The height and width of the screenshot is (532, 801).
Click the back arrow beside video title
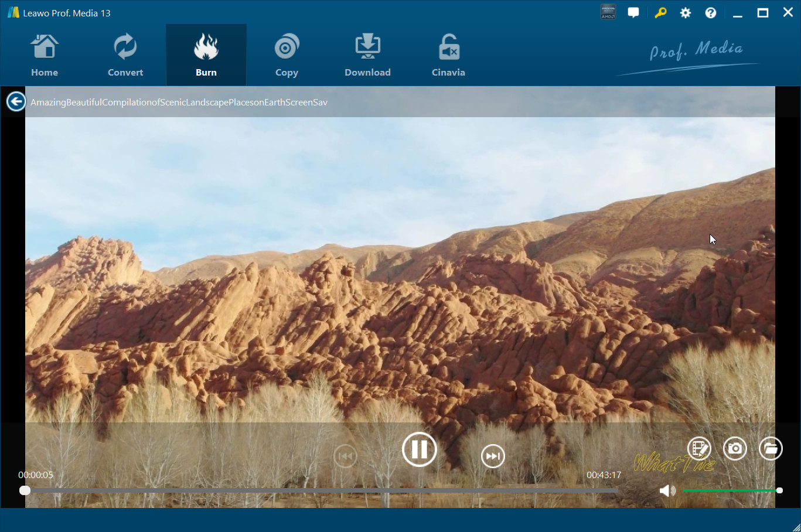[16, 101]
